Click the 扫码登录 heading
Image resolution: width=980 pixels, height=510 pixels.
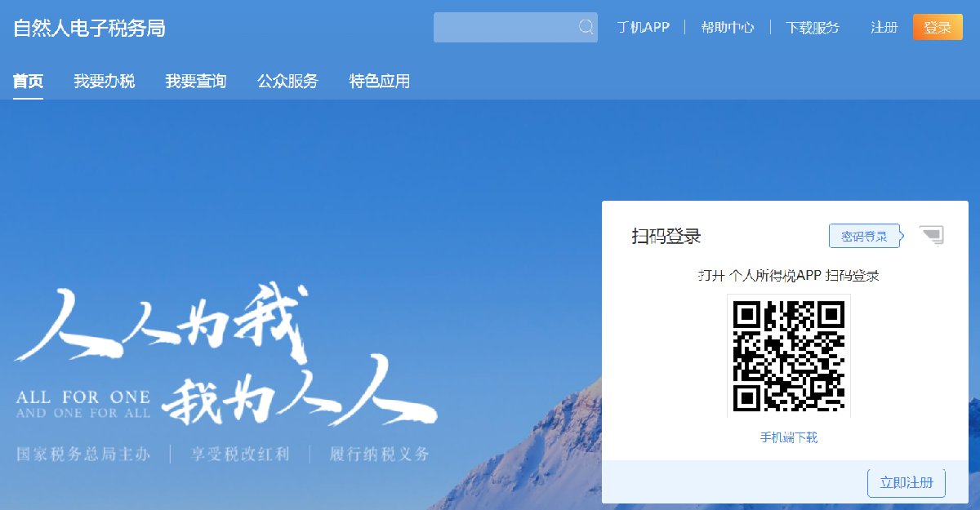click(x=666, y=237)
